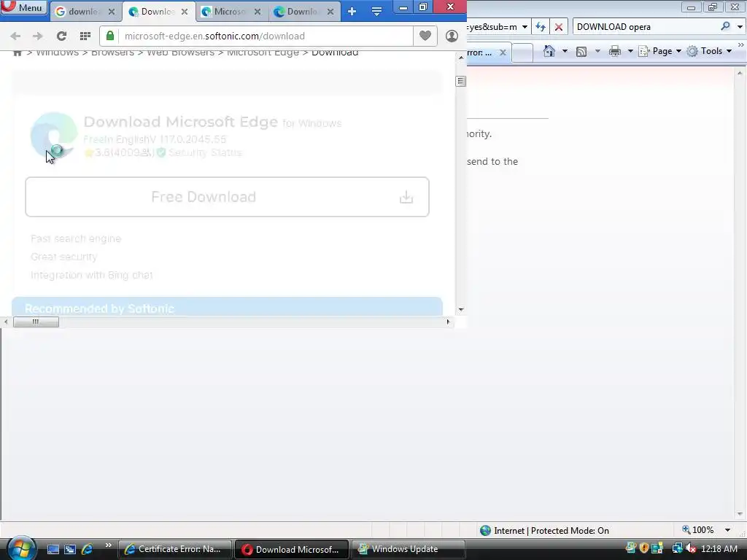Screen dimensions: 747x560
Task: Expand IE search provider dropdown arrow
Action: click(x=740, y=27)
